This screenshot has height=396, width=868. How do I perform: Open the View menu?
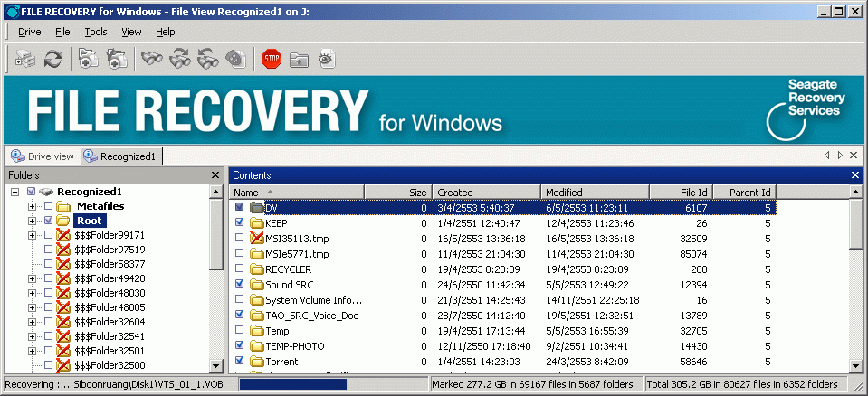coord(132,32)
